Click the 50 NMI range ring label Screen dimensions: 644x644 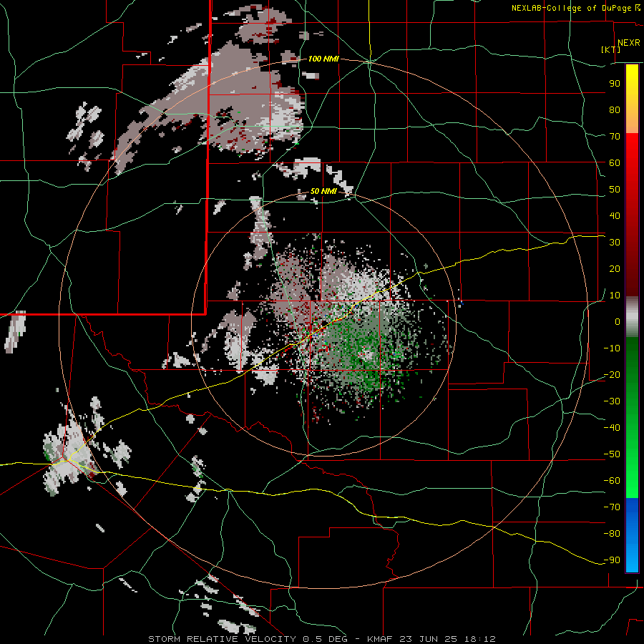(323, 191)
